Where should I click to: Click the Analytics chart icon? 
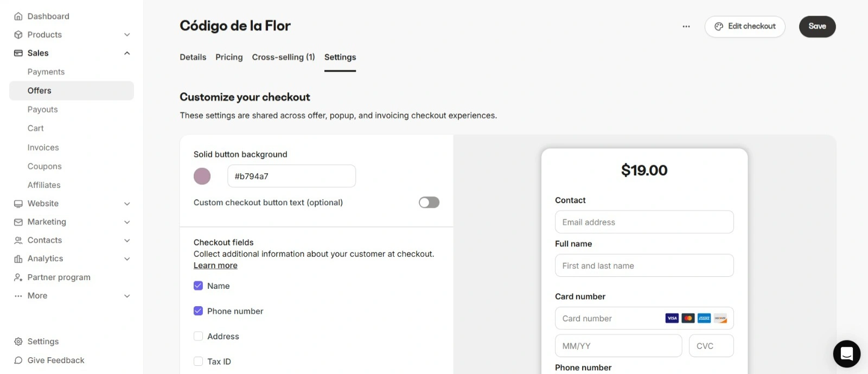pyautogui.click(x=18, y=259)
